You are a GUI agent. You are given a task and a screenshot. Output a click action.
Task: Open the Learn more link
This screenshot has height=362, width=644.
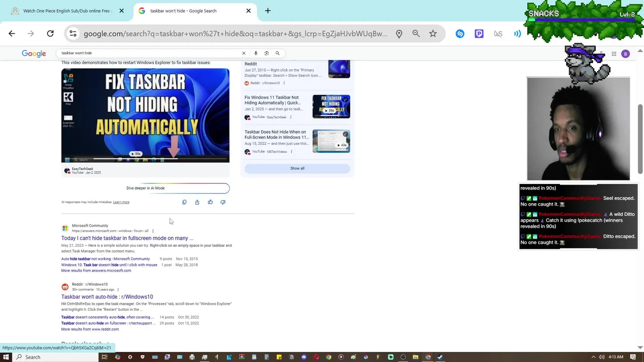121,202
